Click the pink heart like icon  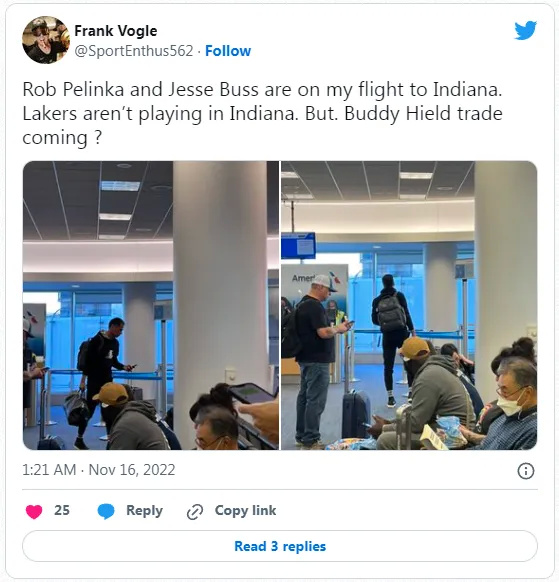coord(34,511)
